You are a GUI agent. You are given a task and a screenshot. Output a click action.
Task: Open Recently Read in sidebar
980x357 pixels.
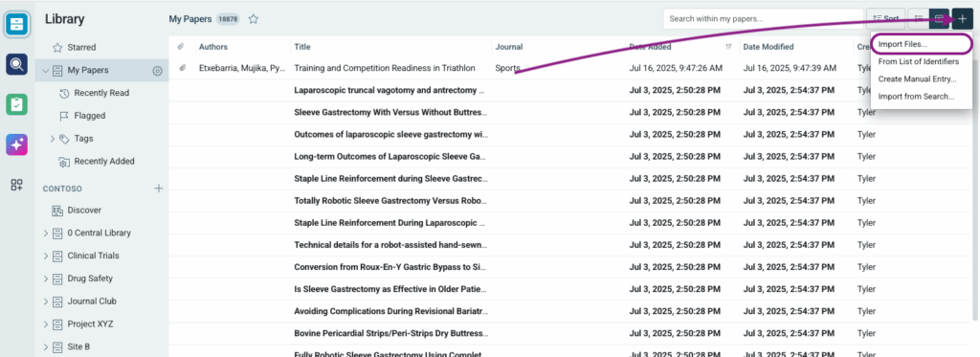(x=101, y=93)
